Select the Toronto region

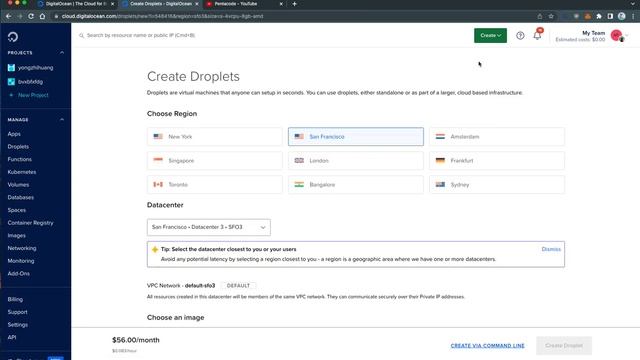point(215,184)
